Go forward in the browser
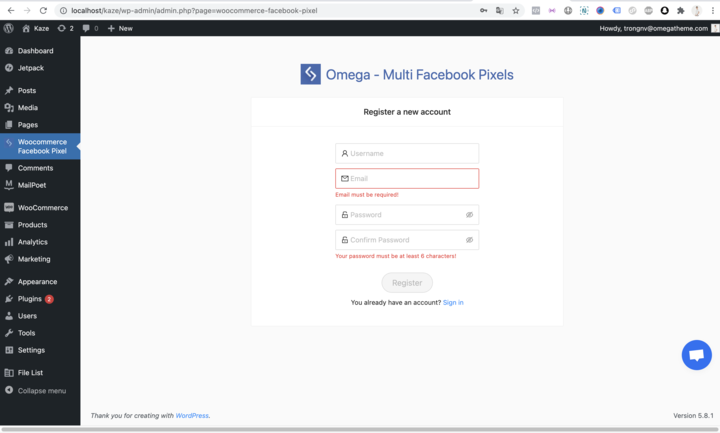 point(27,10)
